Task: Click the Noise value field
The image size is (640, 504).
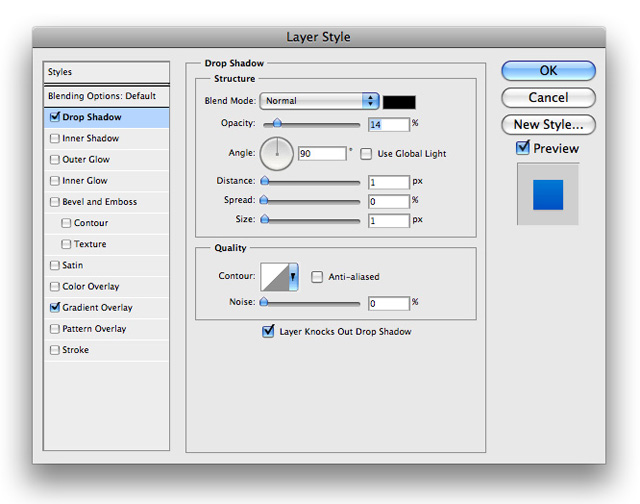Action: (x=389, y=303)
